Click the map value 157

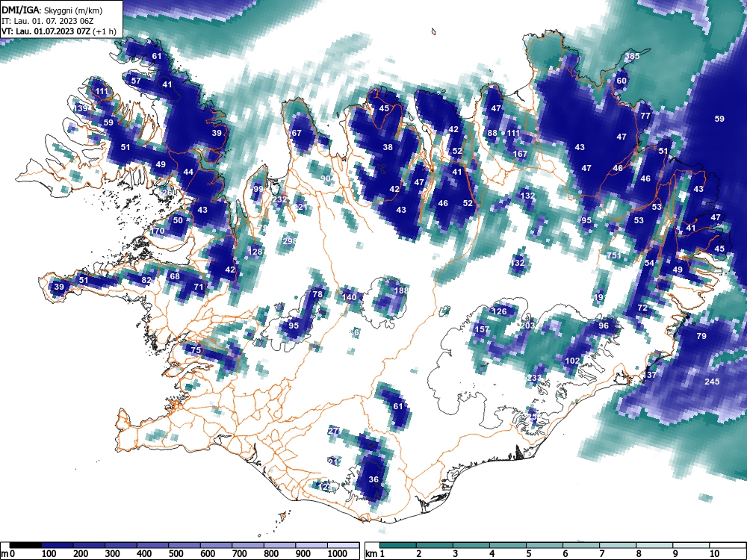(x=482, y=329)
